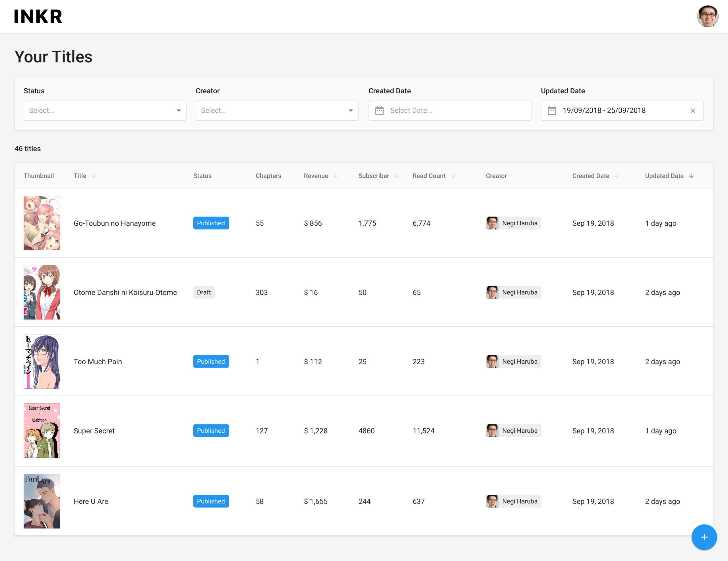The image size is (728, 561).
Task: Sort by Title column arrow
Action: (94, 176)
